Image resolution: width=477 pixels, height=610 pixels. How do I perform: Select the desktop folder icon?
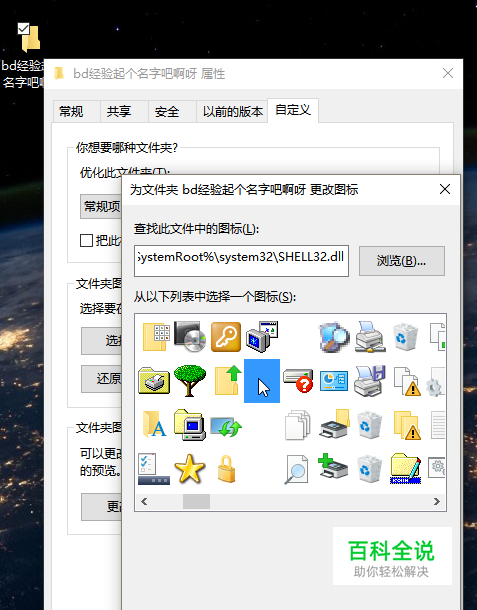click(30, 39)
